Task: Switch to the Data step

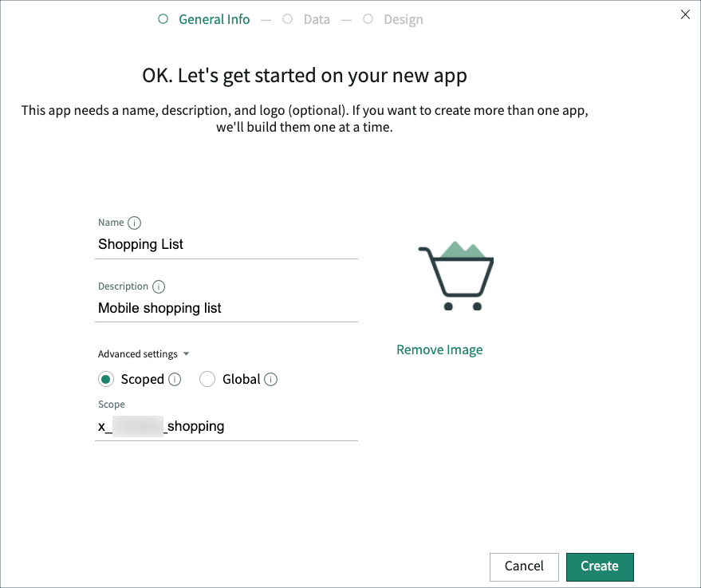Action: point(317,18)
